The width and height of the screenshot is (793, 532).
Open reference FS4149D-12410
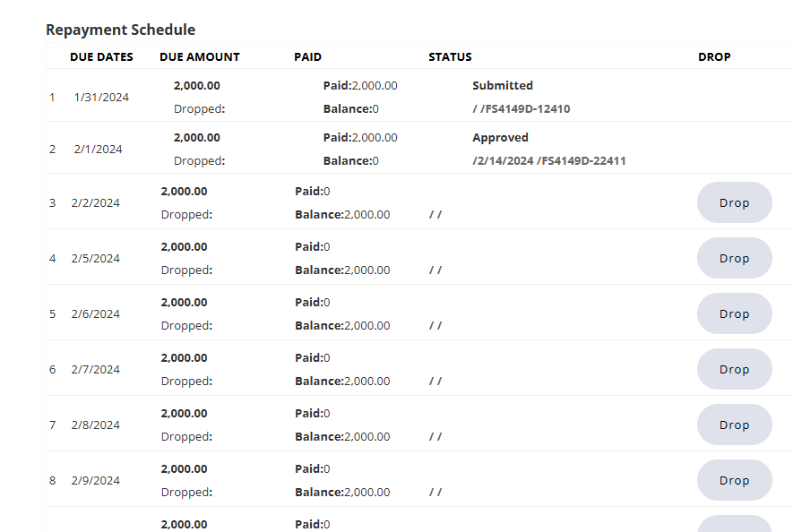[526, 109]
